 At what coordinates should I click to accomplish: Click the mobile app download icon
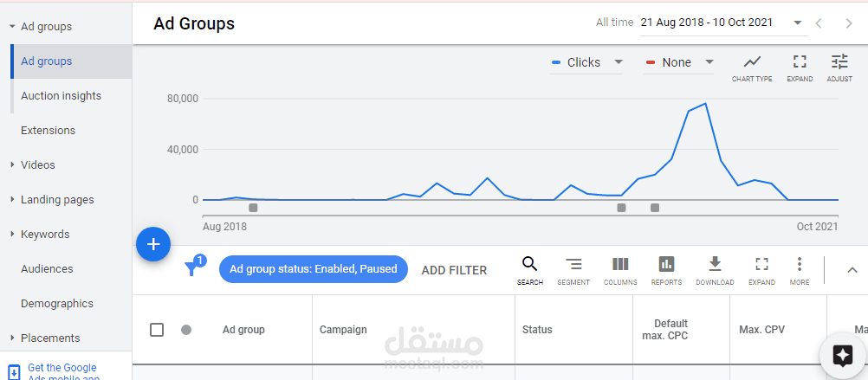pyautogui.click(x=15, y=371)
